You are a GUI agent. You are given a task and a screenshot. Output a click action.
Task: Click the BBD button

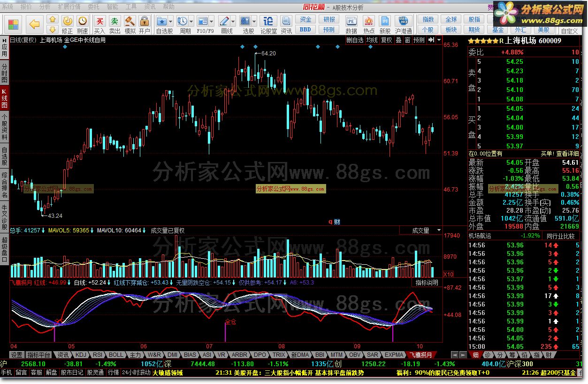(x=305, y=30)
